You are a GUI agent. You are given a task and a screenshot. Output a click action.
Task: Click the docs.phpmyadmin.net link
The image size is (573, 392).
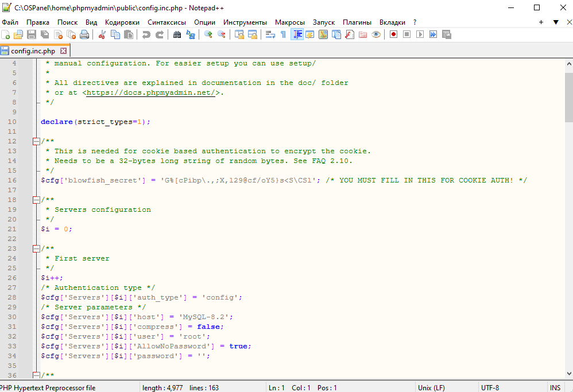coord(151,92)
